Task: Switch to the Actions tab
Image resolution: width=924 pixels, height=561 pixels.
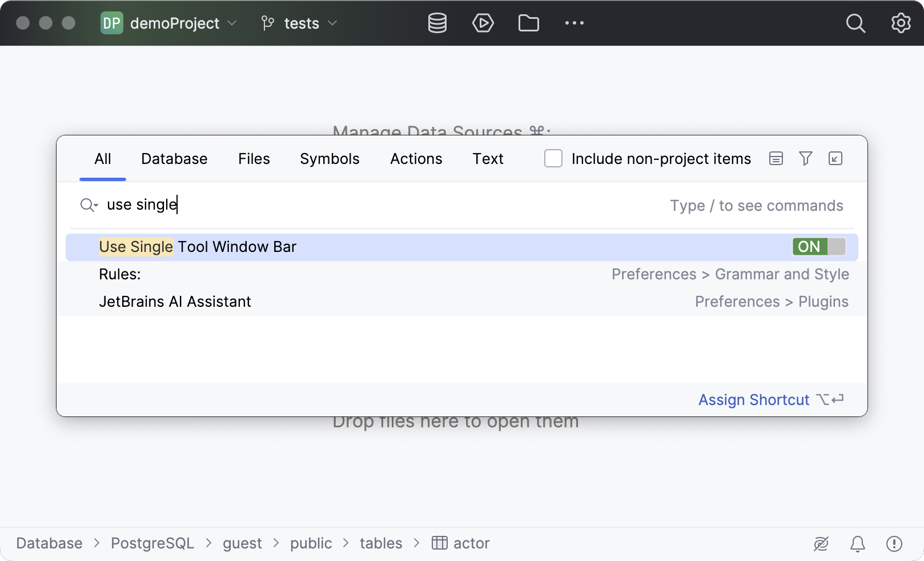Action: pyautogui.click(x=416, y=159)
